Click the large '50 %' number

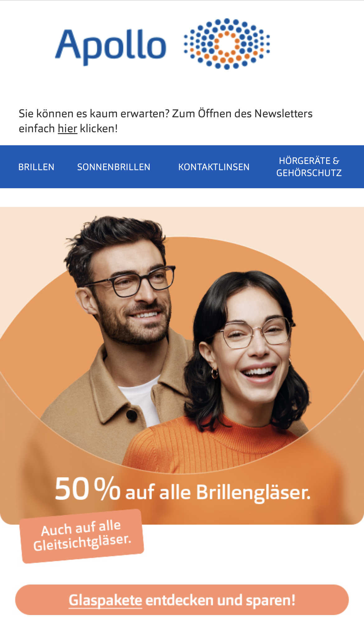pyautogui.click(x=87, y=489)
